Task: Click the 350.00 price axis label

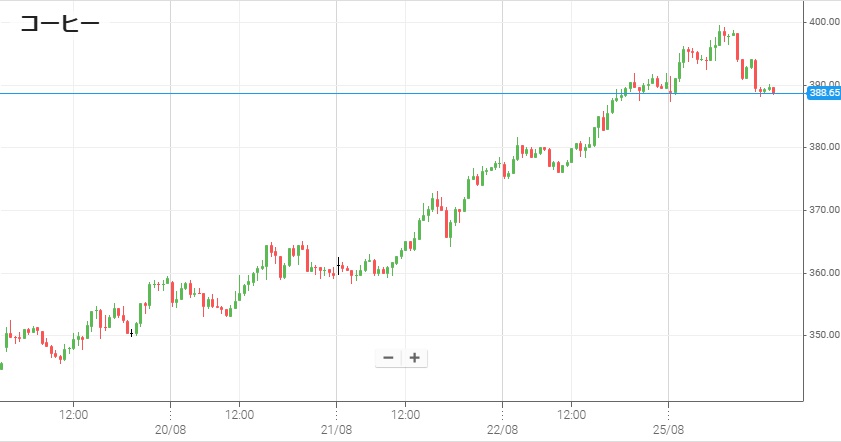Action: tap(824, 335)
